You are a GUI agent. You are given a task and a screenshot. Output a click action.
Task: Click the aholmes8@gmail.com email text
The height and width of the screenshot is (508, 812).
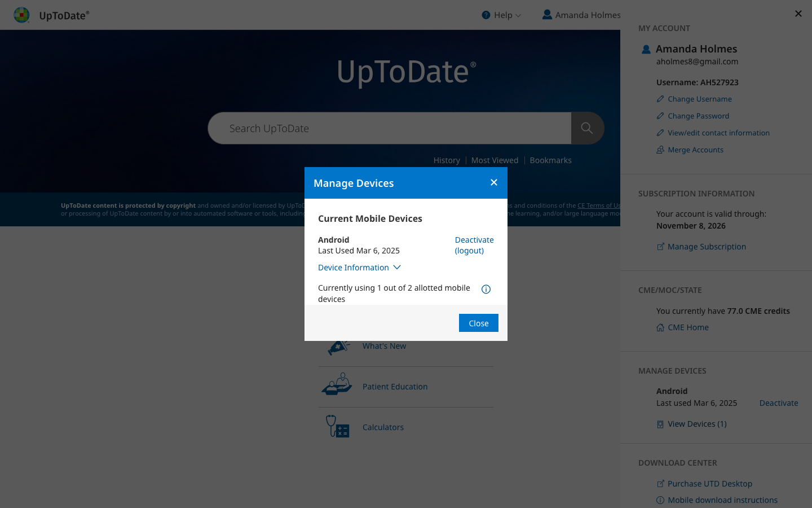coord(697,62)
